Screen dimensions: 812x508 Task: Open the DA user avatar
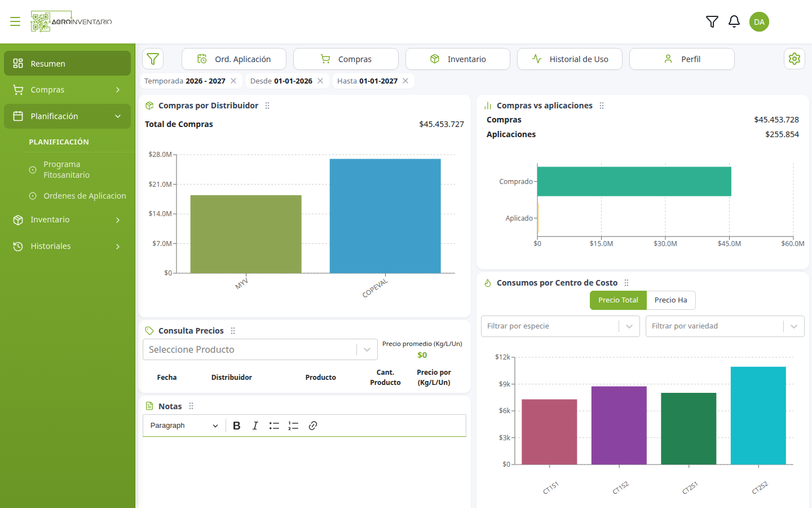759,21
